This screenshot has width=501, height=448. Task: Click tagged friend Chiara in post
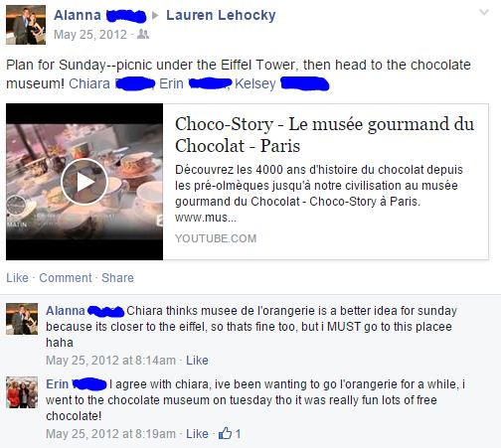point(89,83)
